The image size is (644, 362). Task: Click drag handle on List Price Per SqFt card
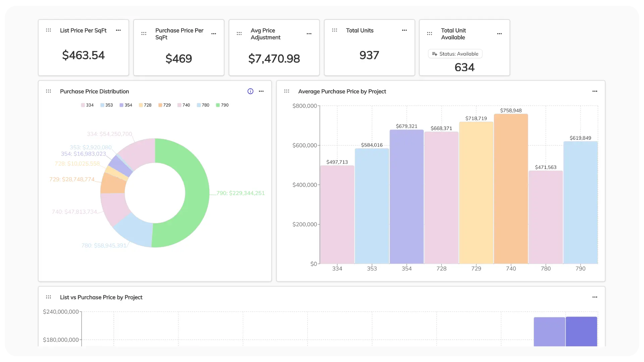coord(48,30)
